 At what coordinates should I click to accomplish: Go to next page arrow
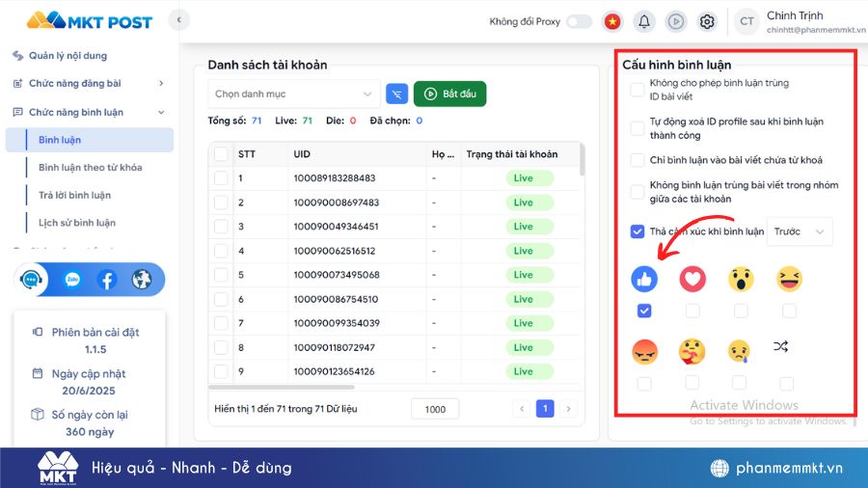point(568,409)
